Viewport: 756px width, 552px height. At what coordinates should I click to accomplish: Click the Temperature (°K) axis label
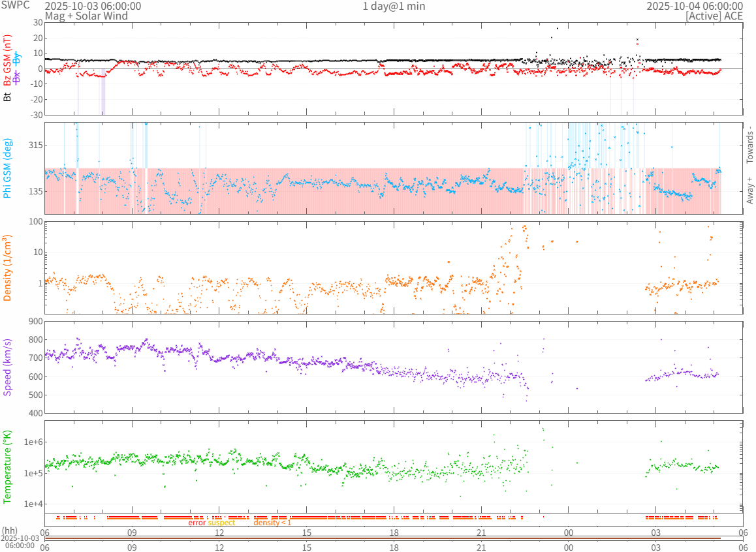[8, 467]
